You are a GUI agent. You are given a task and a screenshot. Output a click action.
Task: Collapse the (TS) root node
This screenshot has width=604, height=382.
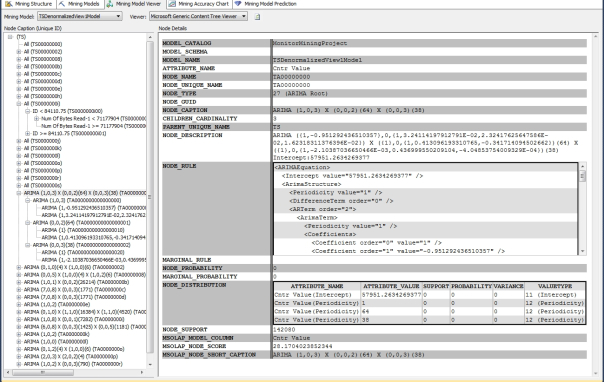point(10,37)
